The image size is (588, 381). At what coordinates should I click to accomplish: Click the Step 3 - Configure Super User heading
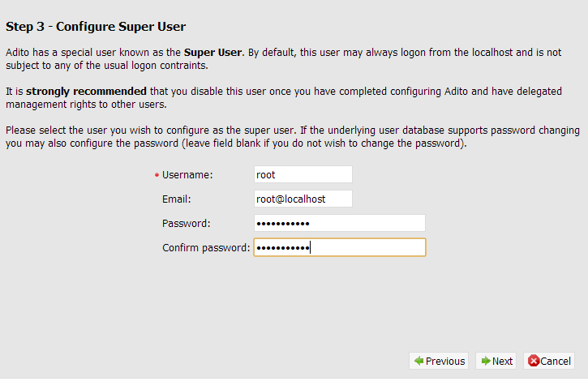(x=96, y=27)
